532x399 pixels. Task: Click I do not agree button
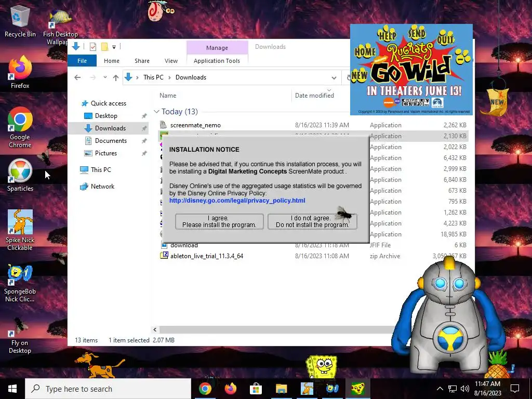pyautogui.click(x=312, y=221)
